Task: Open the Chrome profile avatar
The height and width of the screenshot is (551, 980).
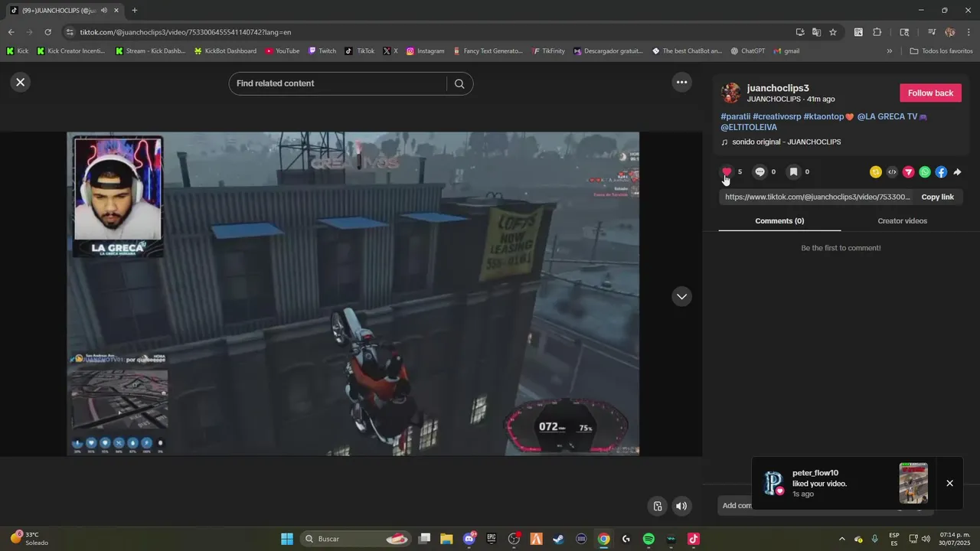Action: [x=950, y=32]
